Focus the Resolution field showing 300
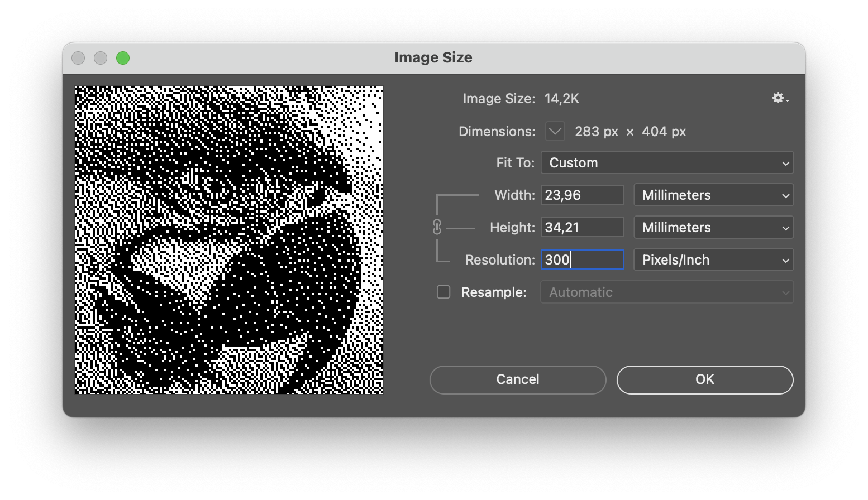 (582, 260)
